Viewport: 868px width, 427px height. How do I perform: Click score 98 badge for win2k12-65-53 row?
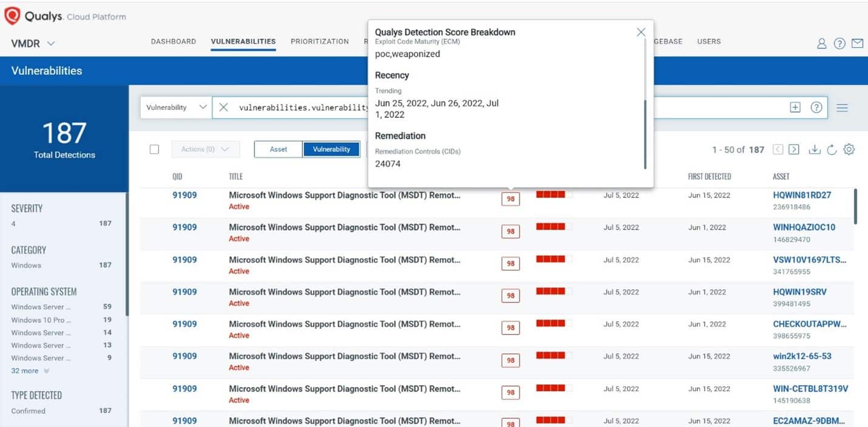[510, 360]
